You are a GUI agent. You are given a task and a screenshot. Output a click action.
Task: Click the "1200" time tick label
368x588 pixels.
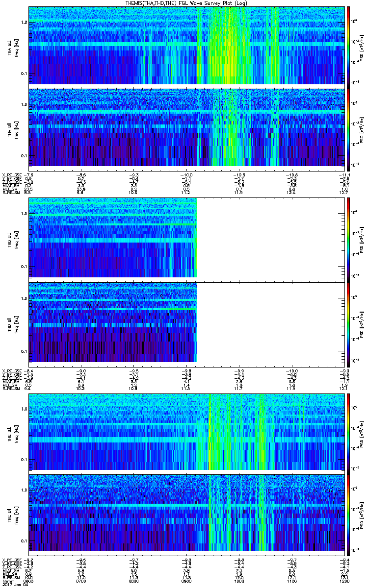click(344, 581)
